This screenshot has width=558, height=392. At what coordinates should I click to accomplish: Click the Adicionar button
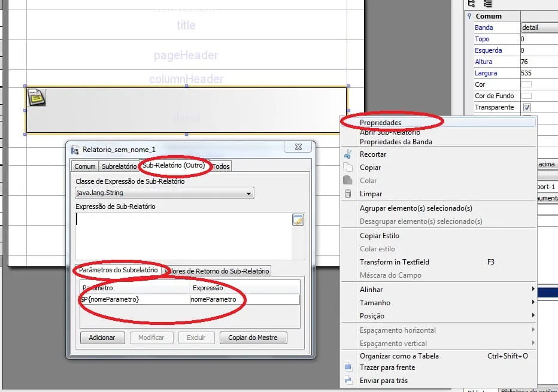[x=102, y=338]
